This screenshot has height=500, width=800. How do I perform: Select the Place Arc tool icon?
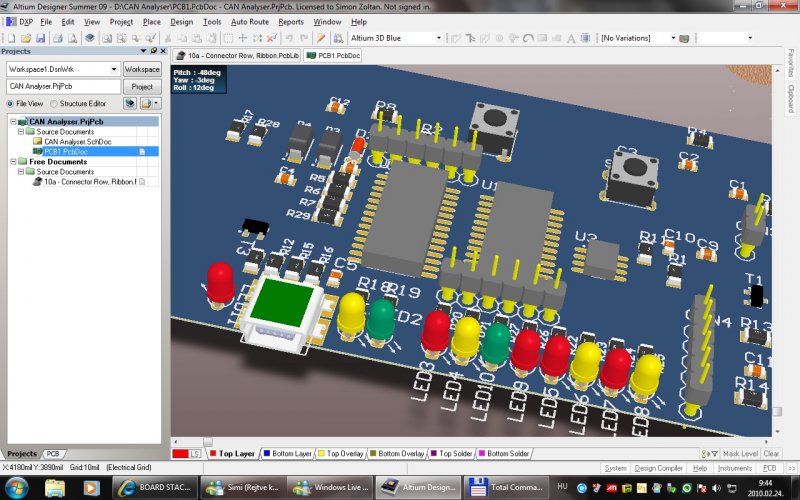tap(528, 38)
